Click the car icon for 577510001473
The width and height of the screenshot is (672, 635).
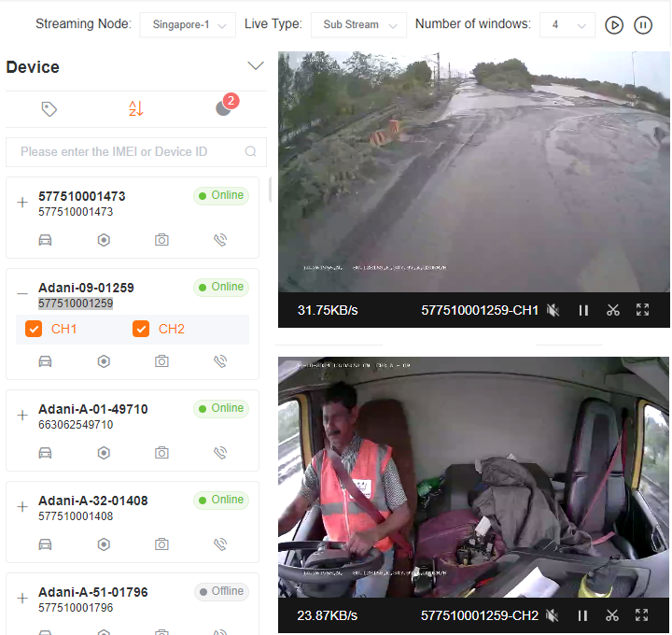46,240
